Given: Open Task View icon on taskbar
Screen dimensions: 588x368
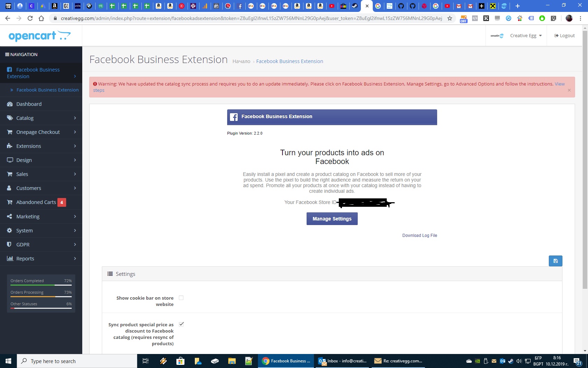Looking at the screenshot, I should coord(146,361).
